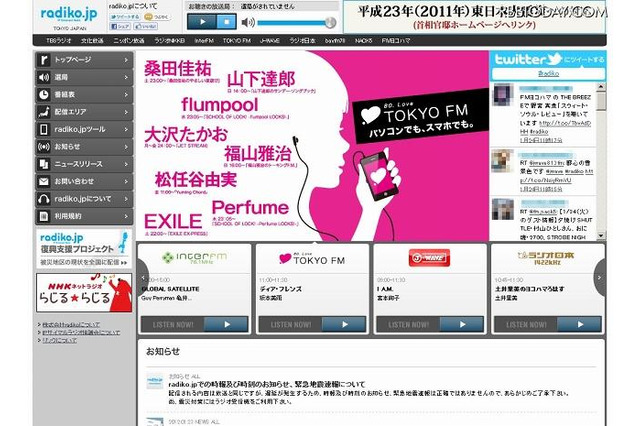Click the Facebook share button in header

(120, 27)
